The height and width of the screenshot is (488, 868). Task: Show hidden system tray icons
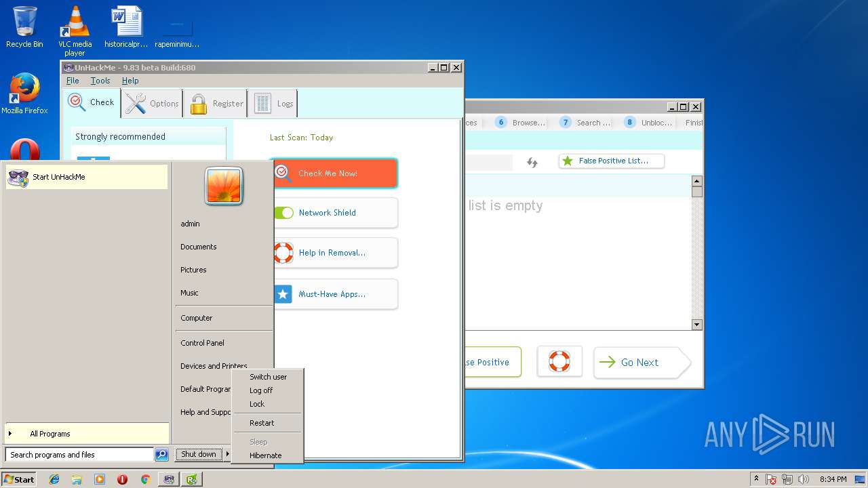click(x=756, y=479)
